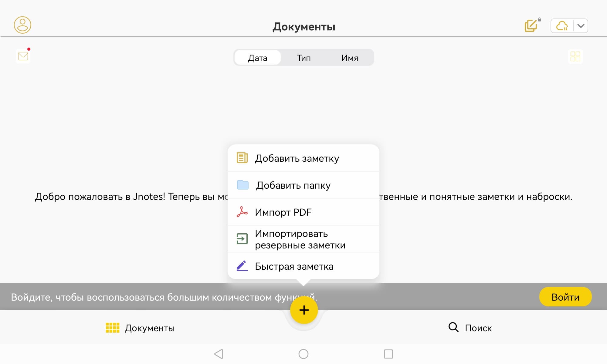Open the user profile icon

(22, 25)
